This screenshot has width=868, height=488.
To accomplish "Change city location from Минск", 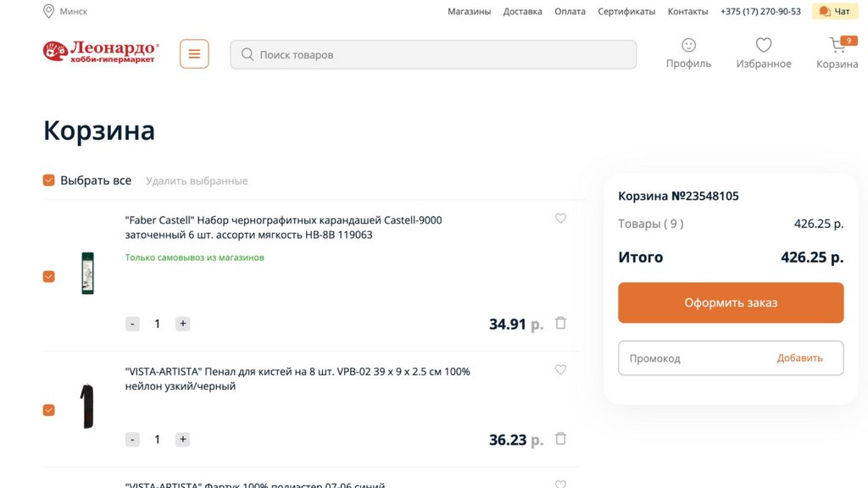I will 65,12.
